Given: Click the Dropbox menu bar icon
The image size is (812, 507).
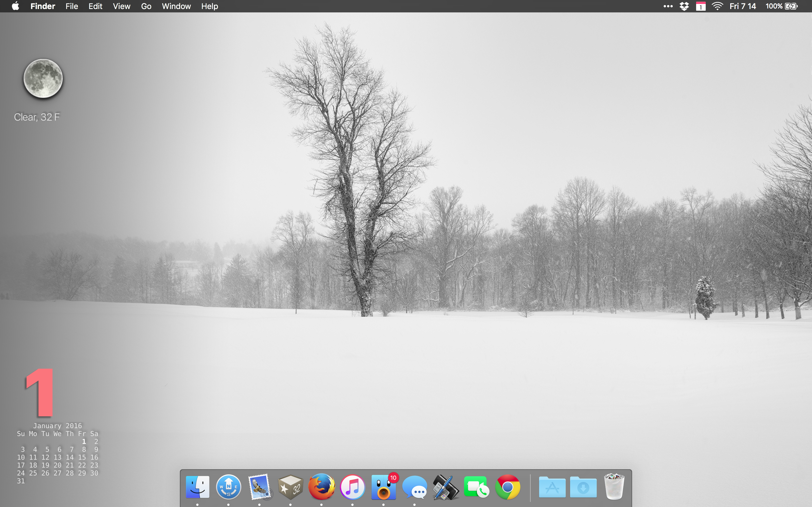Looking at the screenshot, I should click(684, 6).
